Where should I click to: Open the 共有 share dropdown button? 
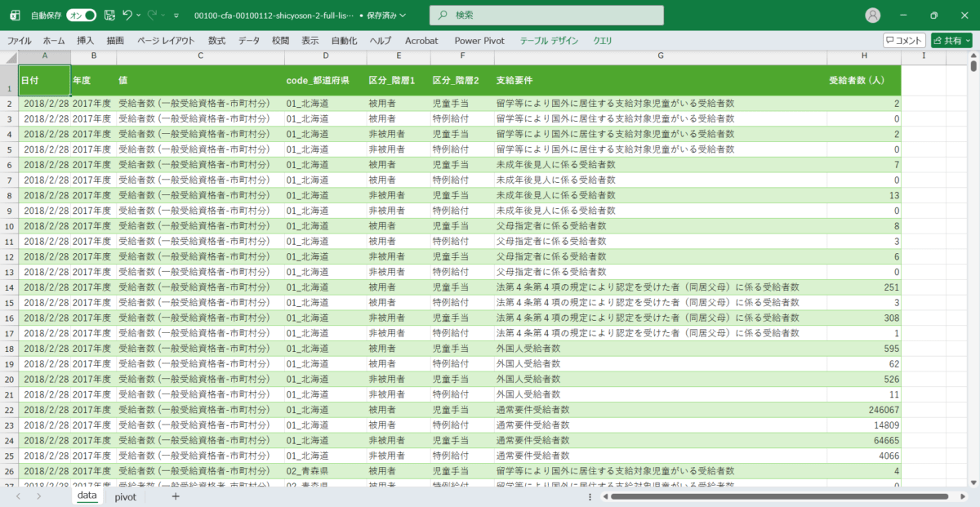[951, 40]
